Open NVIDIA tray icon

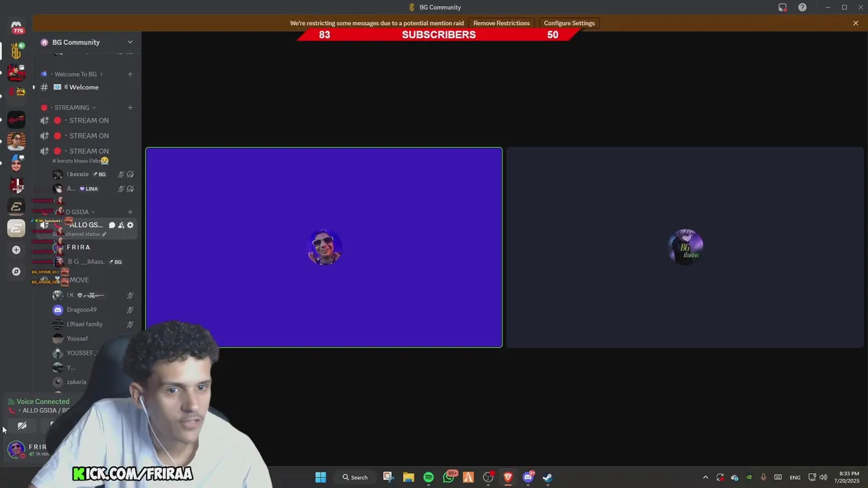coord(749,477)
